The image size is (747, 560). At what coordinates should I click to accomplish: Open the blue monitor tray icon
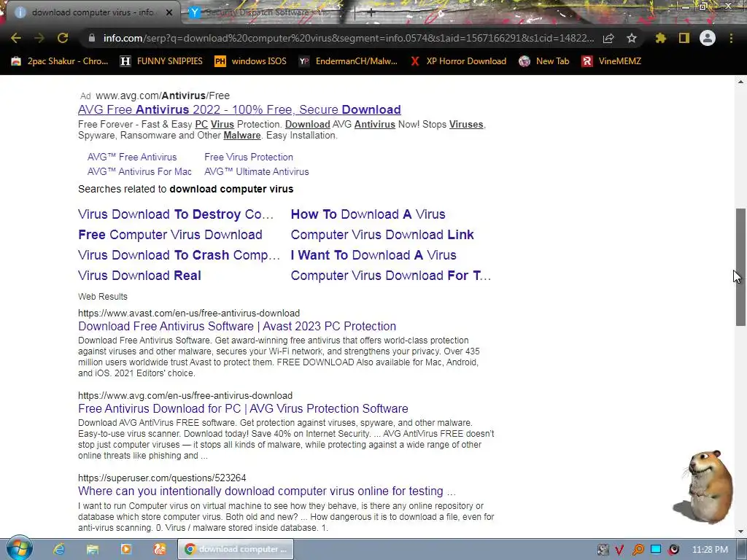[656, 550]
